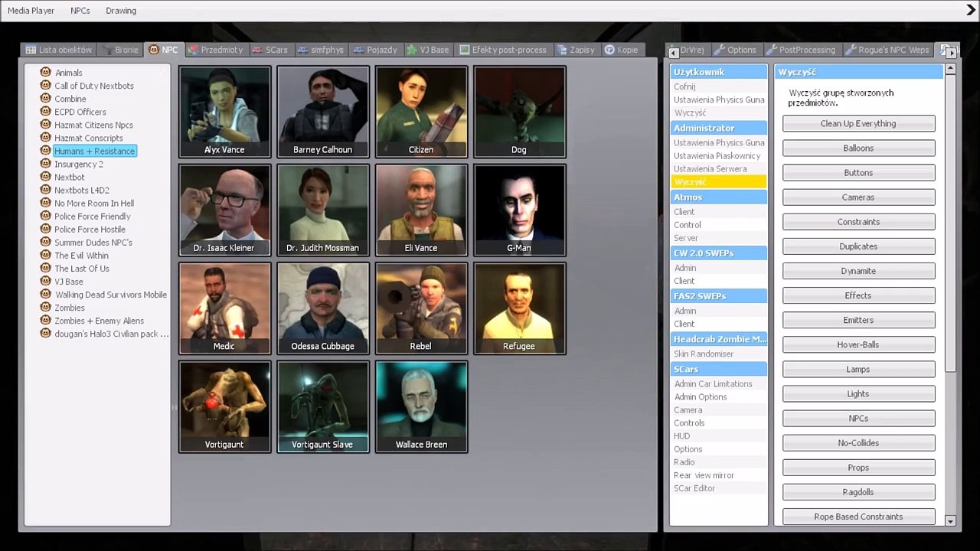Viewport: 980px width, 551px height.
Task: Click the monkey icon beside Call of Duty Nextbots
Action: tap(46, 86)
